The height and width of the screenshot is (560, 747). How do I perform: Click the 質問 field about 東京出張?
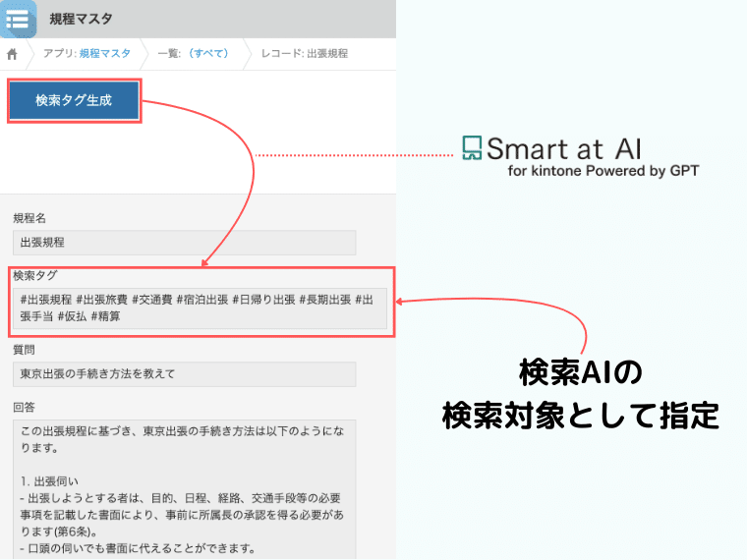[185, 373]
